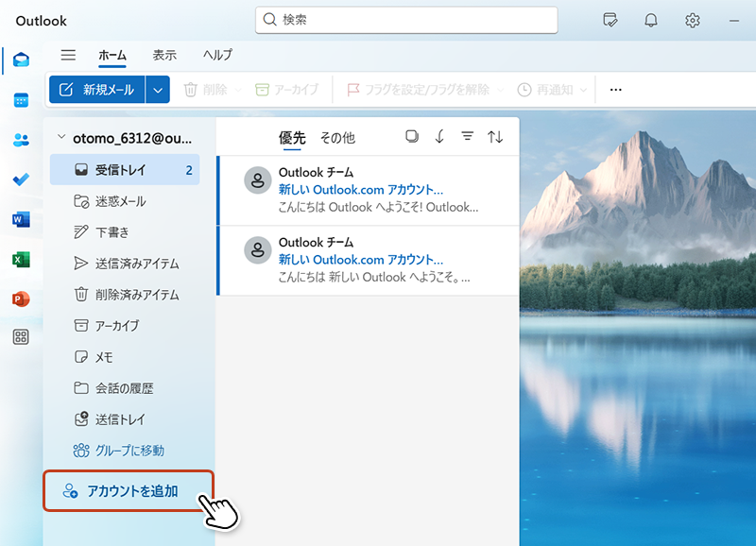Click the 再通知 snooze button
This screenshot has height=546, width=756.
pos(545,90)
